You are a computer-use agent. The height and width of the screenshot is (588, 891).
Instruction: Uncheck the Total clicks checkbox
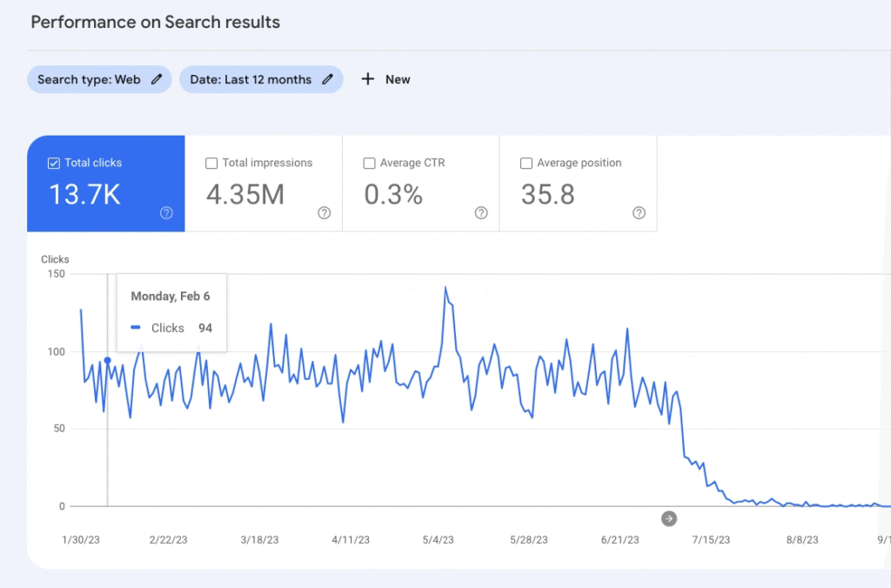click(53, 163)
